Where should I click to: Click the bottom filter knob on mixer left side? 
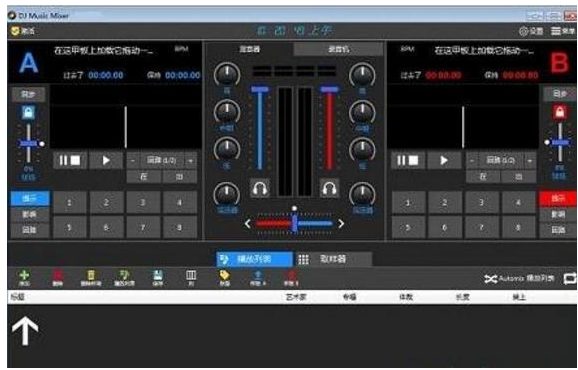pyautogui.click(x=227, y=194)
